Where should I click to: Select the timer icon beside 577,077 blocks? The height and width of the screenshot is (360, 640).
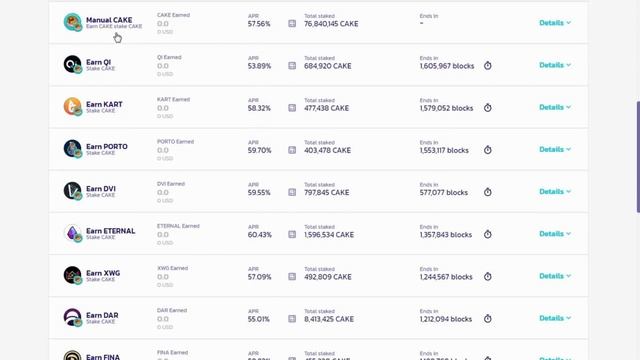pyautogui.click(x=487, y=192)
